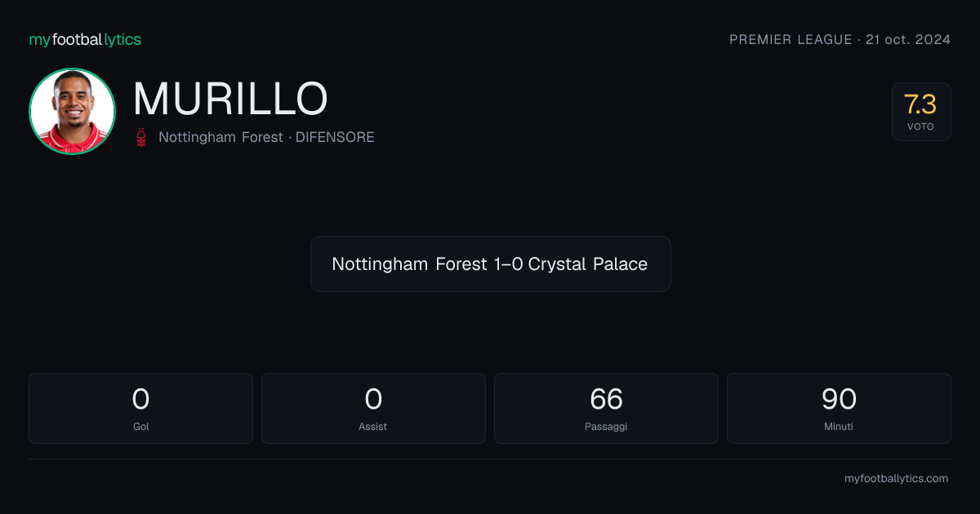Click the DIFENSORE position label
Screen dimensions: 980x514
335,137
